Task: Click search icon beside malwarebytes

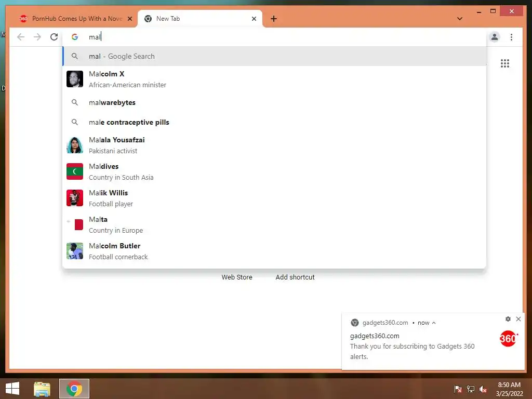Action: [75, 102]
